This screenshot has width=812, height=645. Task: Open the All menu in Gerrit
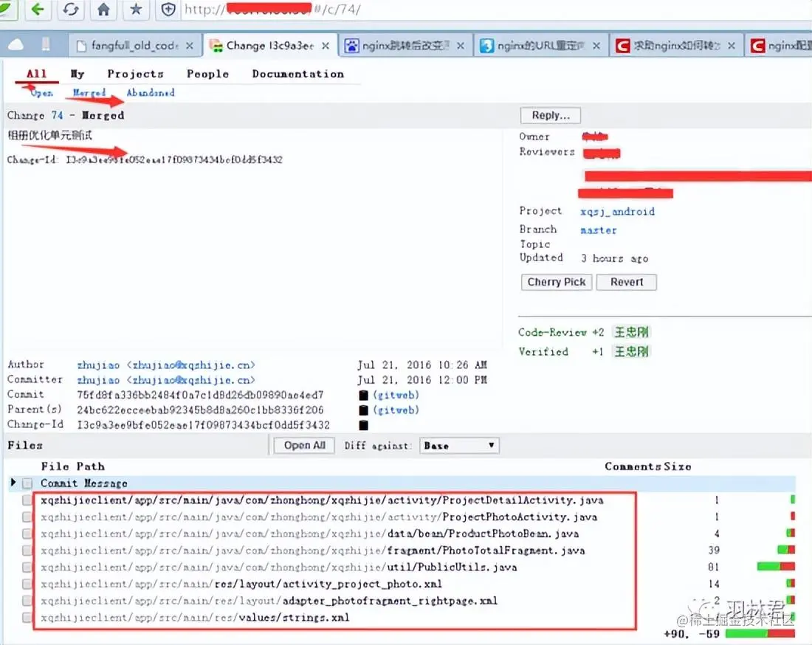tap(36, 74)
